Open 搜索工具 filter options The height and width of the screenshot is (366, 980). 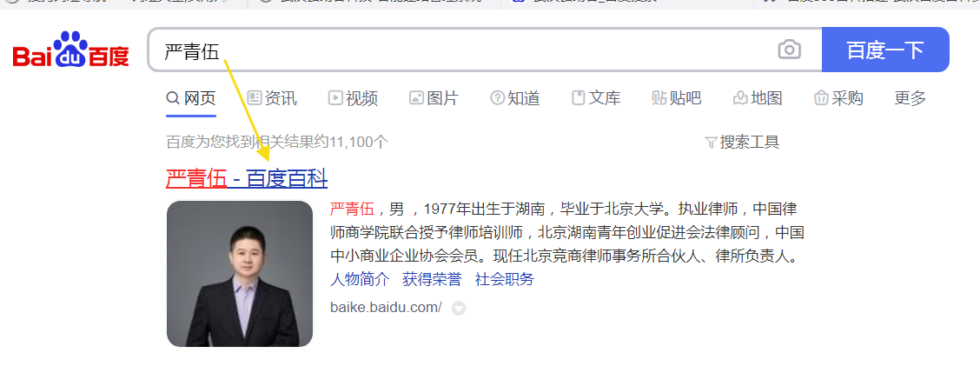742,142
